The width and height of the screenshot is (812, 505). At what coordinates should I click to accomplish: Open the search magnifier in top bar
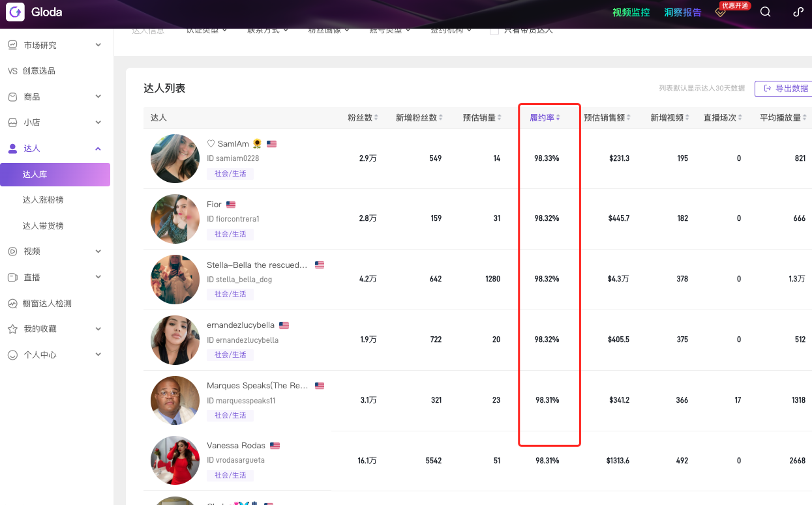pyautogui.click(x=766, y=12)
